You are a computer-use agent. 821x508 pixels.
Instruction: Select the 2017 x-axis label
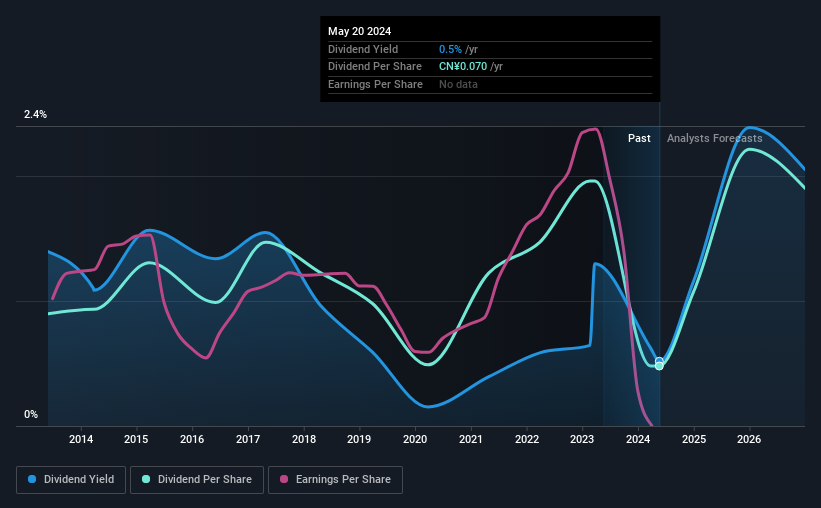click(x=248, y=439)
